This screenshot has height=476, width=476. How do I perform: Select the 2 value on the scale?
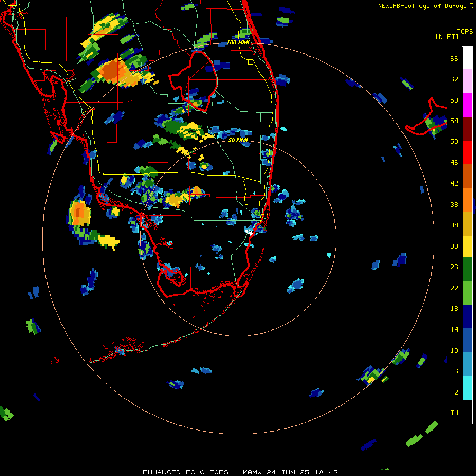point(456,392)
